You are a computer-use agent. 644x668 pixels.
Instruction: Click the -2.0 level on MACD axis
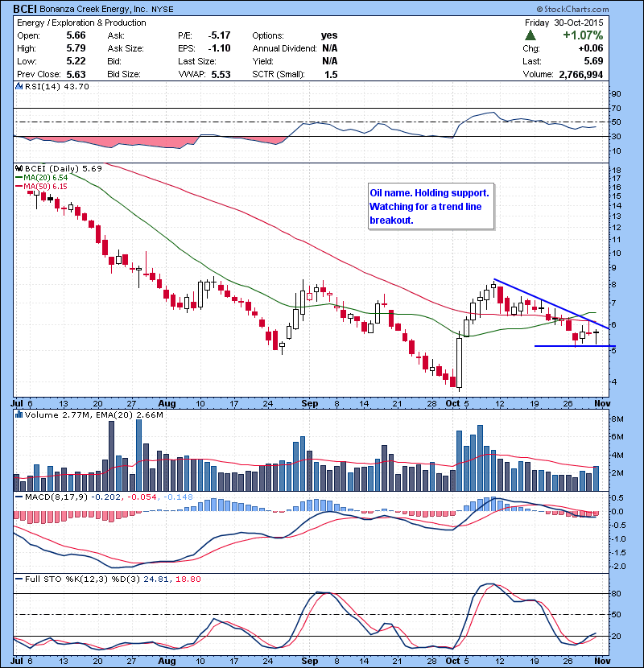click(619, 566)
